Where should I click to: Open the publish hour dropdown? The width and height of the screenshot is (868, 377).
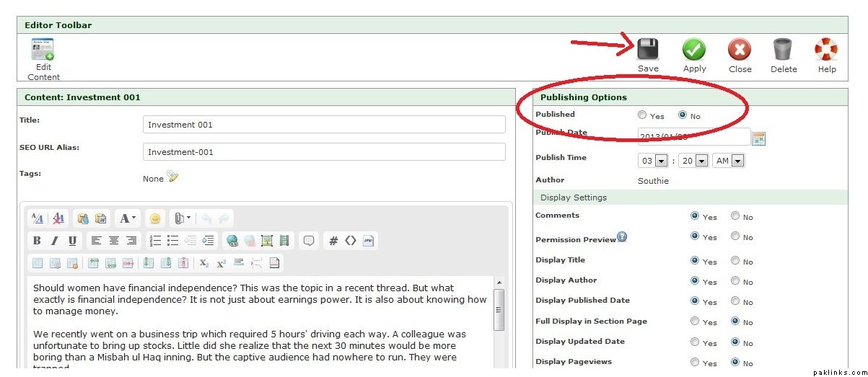[x=660, y=161]
